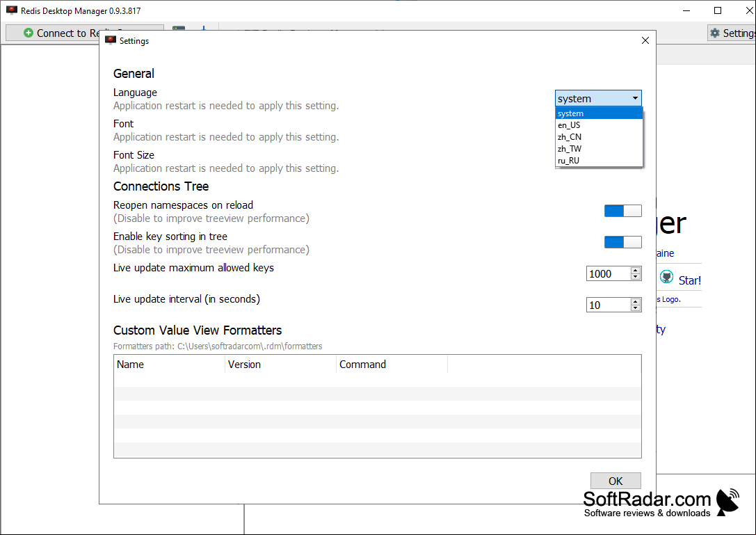Click the Version column header in formatters table

(x=280, y=365)
